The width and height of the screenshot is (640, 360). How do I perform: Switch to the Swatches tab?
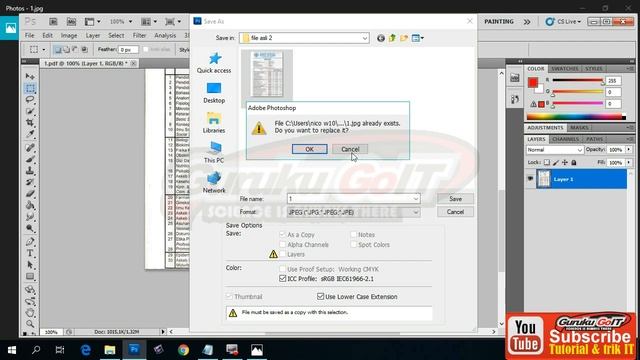pos(565,69)
